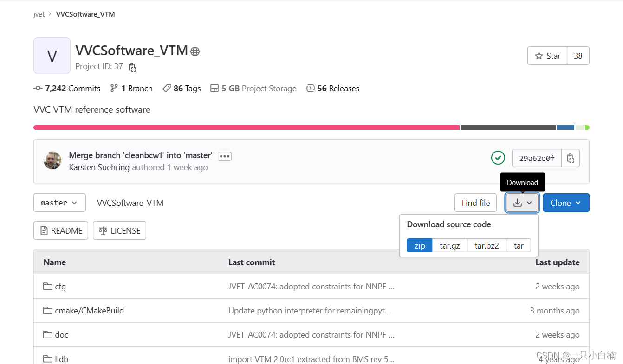The image size is (623, 364).
Task: Click 'VVC VTM reference software' description
Action: (92, 110)
